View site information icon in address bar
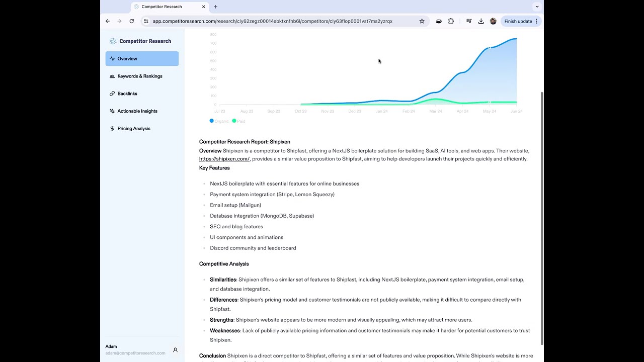The height and width of the screenshot is (362, 644). pos(146,21)
